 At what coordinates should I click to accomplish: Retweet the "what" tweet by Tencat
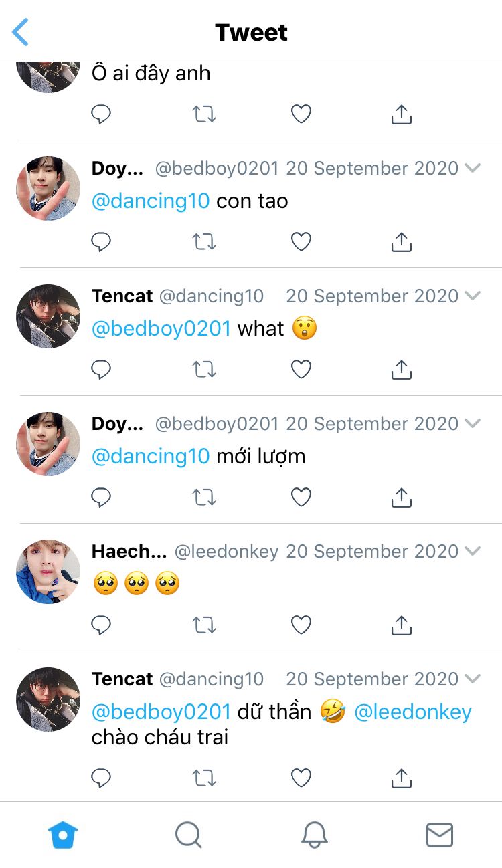(x=204, y=370)
